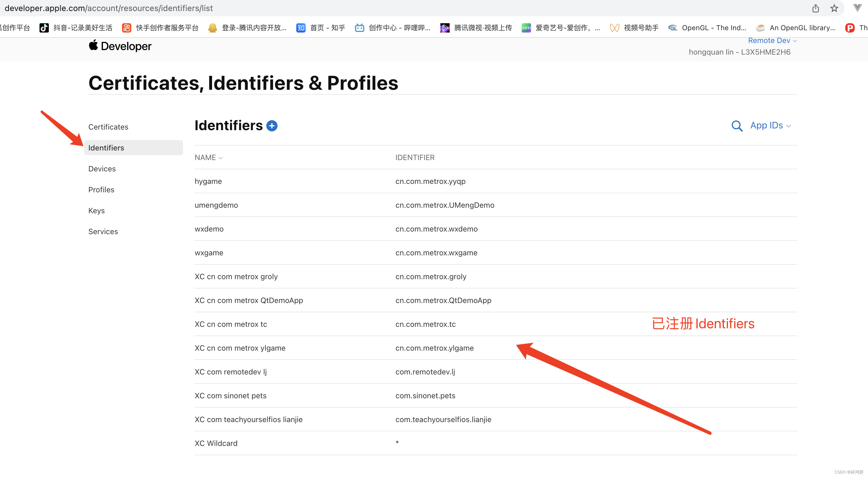Click identifier cn.com.metrox.wxgame
The width and height of the screenshot is (868, 477).
(x=436, y=253)
